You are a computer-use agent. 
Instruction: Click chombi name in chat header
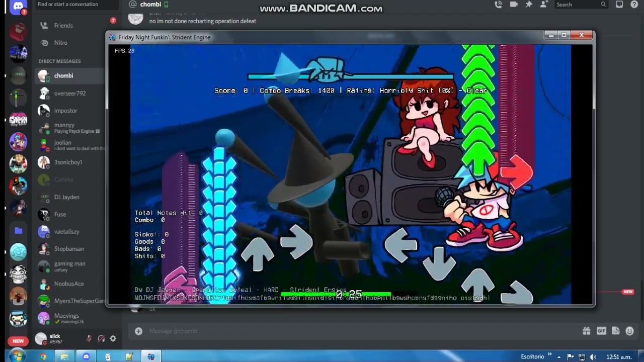pyautogui.click(x=150, y=5)
